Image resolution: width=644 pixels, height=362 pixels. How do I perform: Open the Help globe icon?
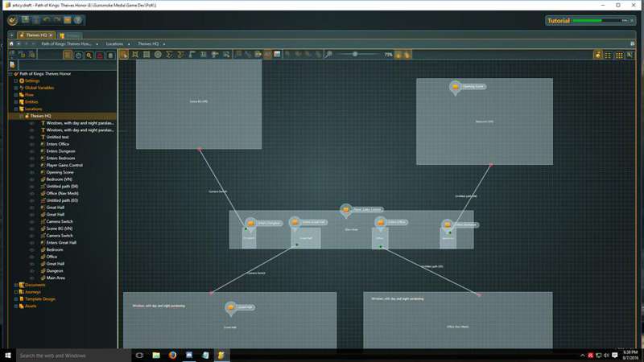[78, 19]
